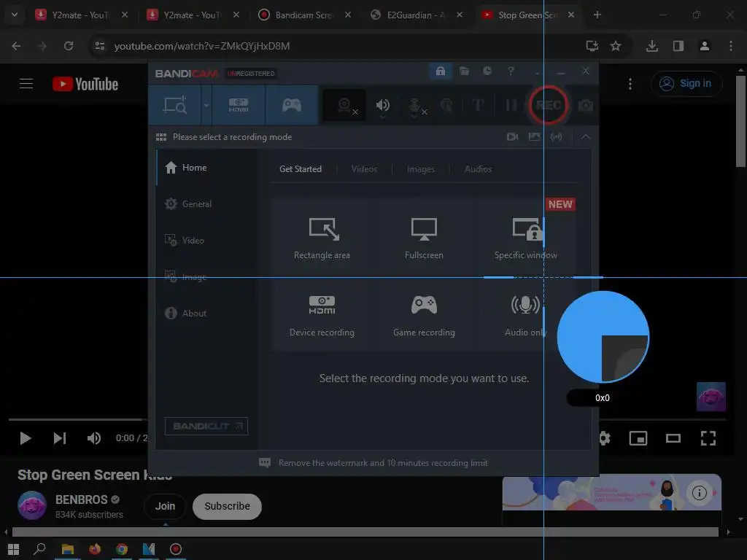Image resolution: width=747 pixels, height=560 pixels.
Task: Switch to the Audios tab
Action: [478, 169]
